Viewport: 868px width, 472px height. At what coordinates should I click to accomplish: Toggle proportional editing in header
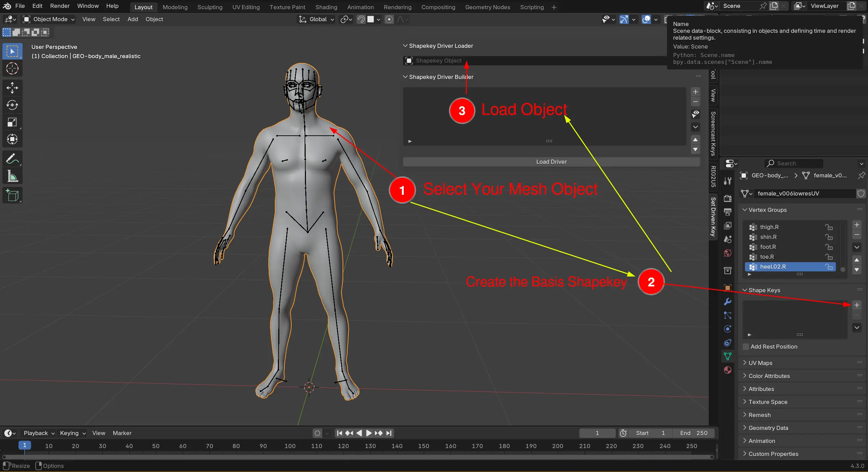(x=389, y=19)
